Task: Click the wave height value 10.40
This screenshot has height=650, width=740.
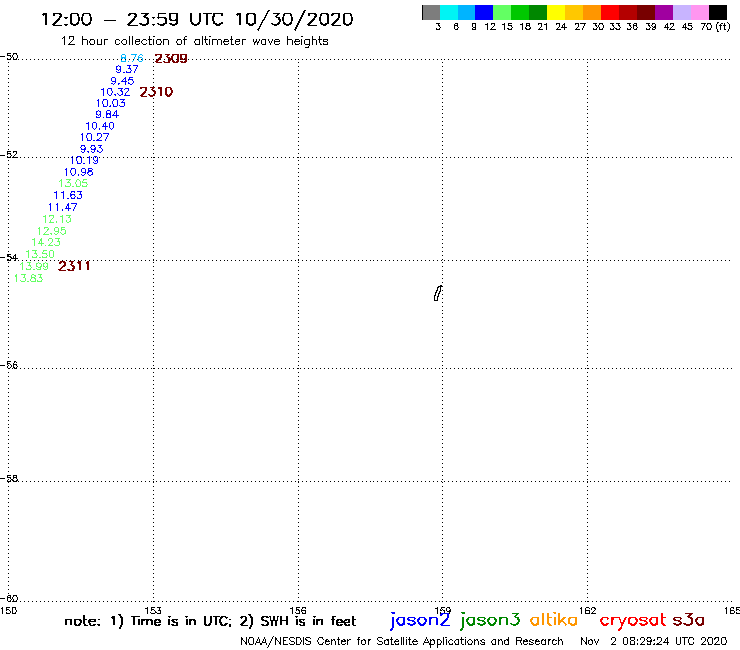Action: pyautogui.click(x=100, y=126)
